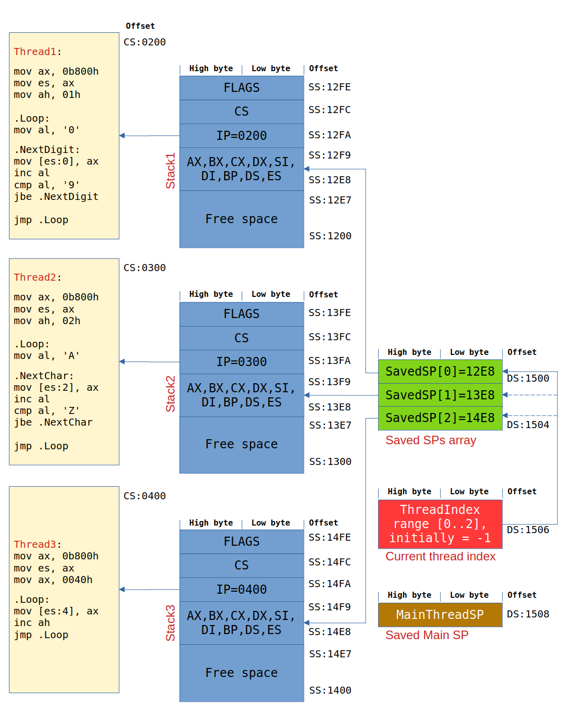The width and height of the screenshot is (567, 728).
Task: Click the Stack2 vertical label
Action: [x=171, y=393]
